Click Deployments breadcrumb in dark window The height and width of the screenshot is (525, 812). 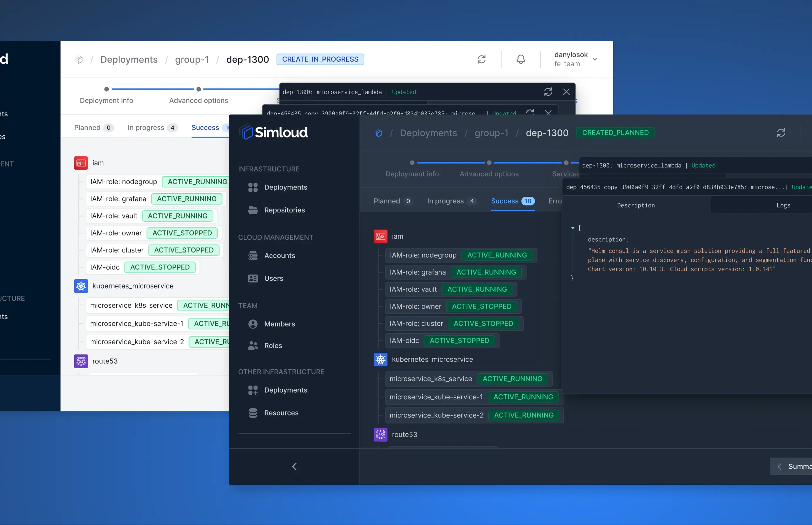click(428, 133)
